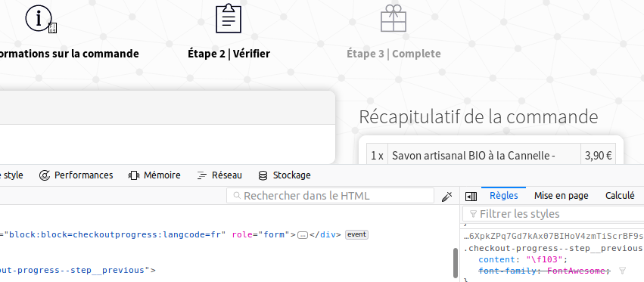Click the Stockage database icon

point(263,175)
